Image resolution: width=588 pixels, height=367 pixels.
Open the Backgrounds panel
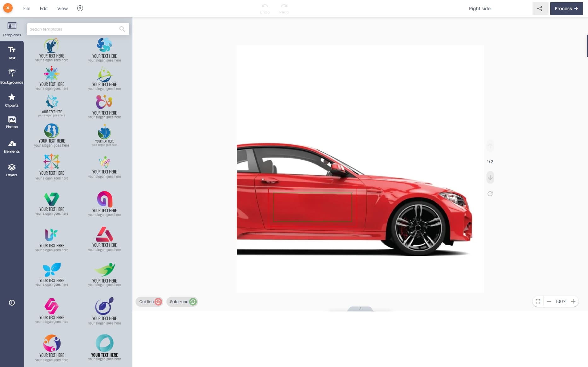(x=12, y=77)
